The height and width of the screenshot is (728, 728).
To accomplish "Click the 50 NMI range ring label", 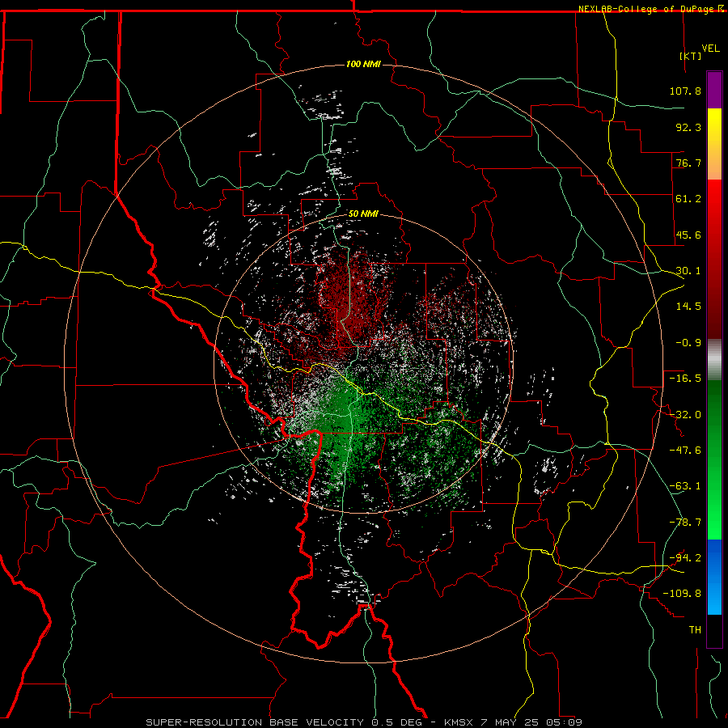I will (363, 214).
